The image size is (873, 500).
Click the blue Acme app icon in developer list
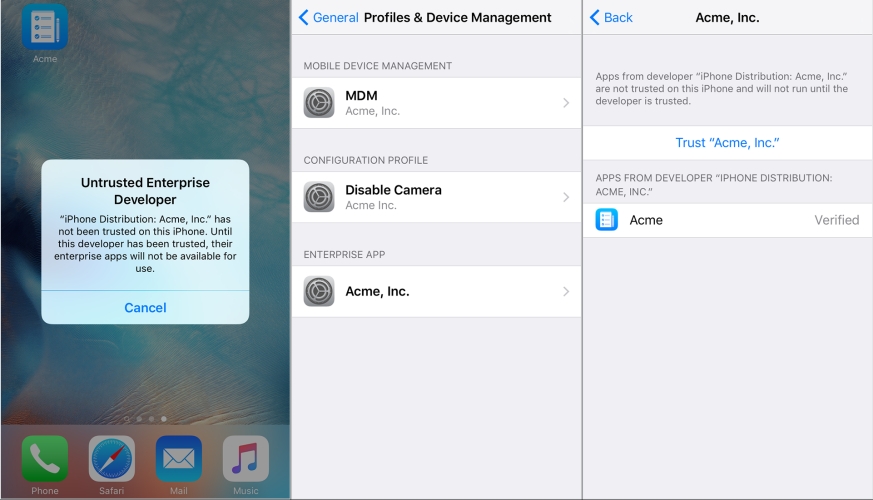coord(606,220)
